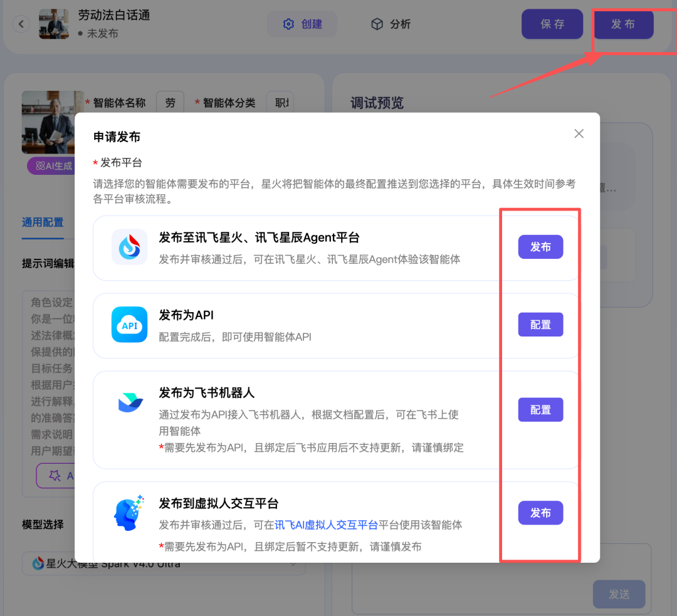Click the 模型选择 label

[x=43, y=525]
